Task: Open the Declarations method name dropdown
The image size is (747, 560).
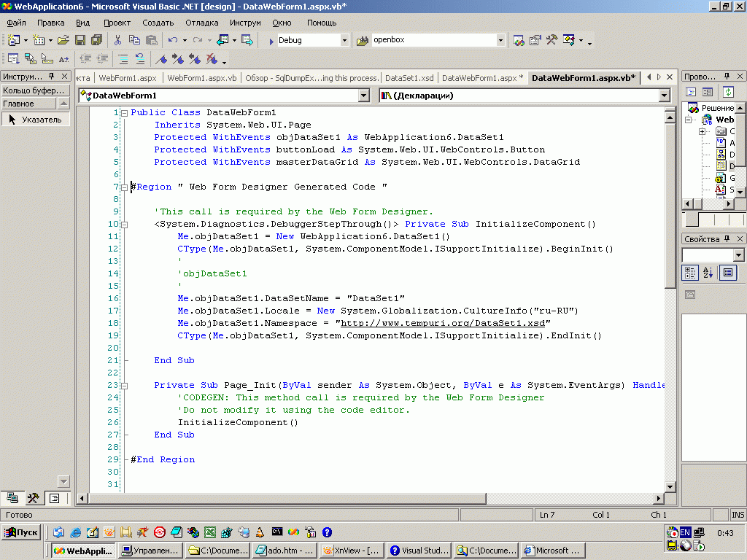Action: click(x=665, y=96)
